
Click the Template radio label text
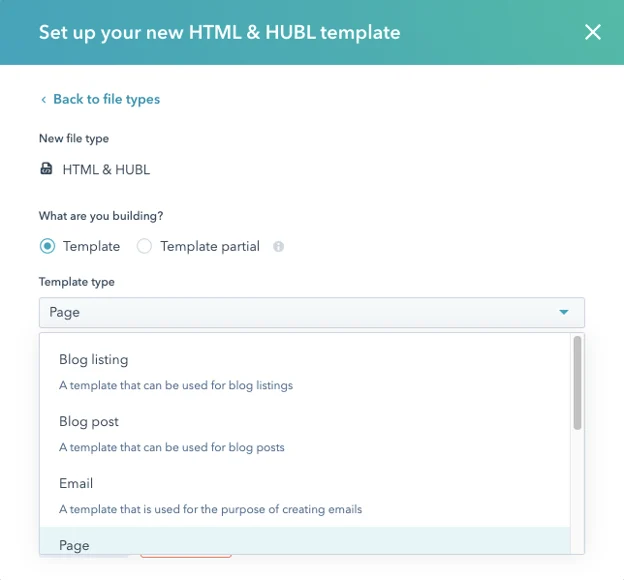(x=91, y=246)
